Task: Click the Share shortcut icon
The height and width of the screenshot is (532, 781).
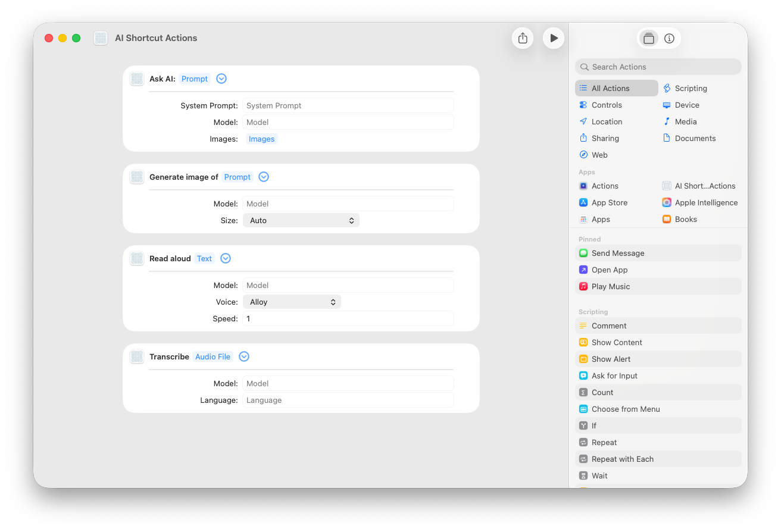Action: tap(523, 38)
